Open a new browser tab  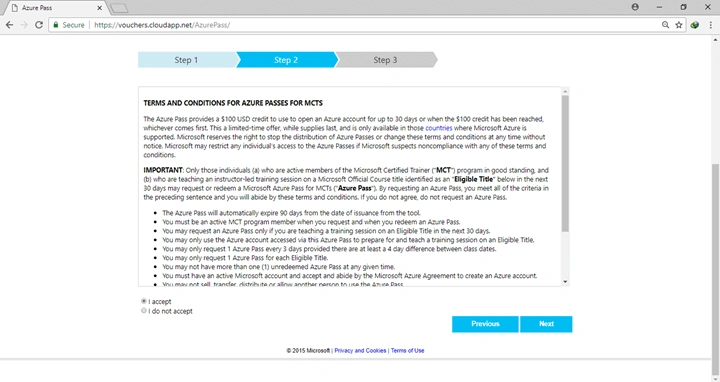click(x=119, y=8)
